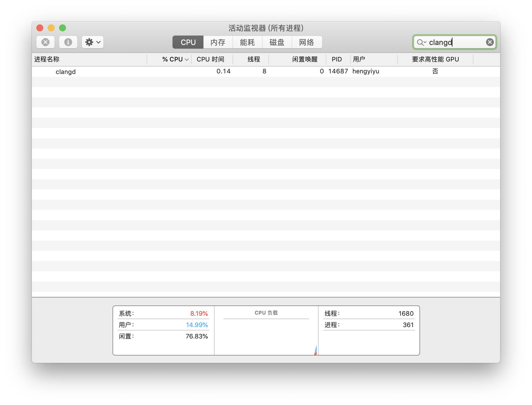Open the search magnifier options menu
This screenshot has height=405, width=532.
421,42
